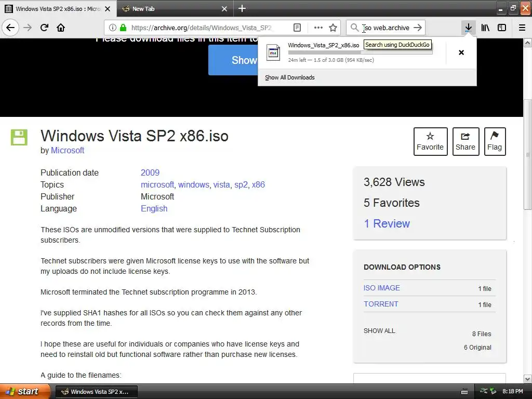Screen dimensions: 532x399
Task: Click the download progress bar
Action: click(361, 52)
